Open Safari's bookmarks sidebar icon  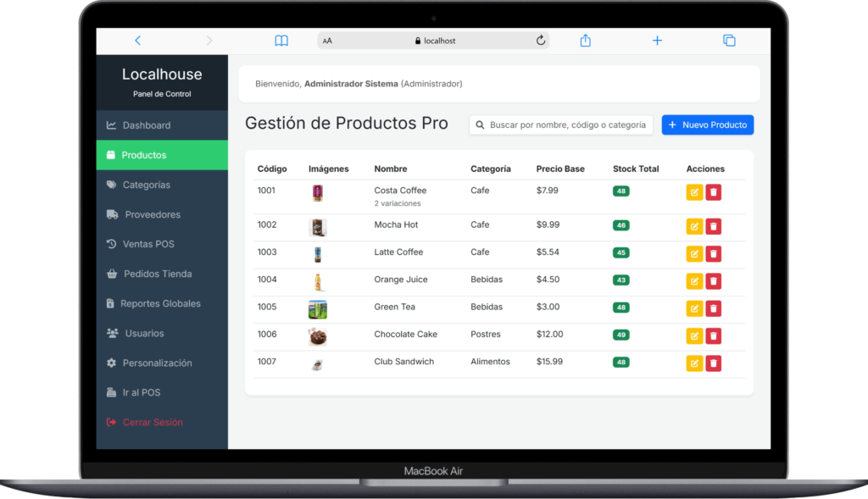(281, 40)
